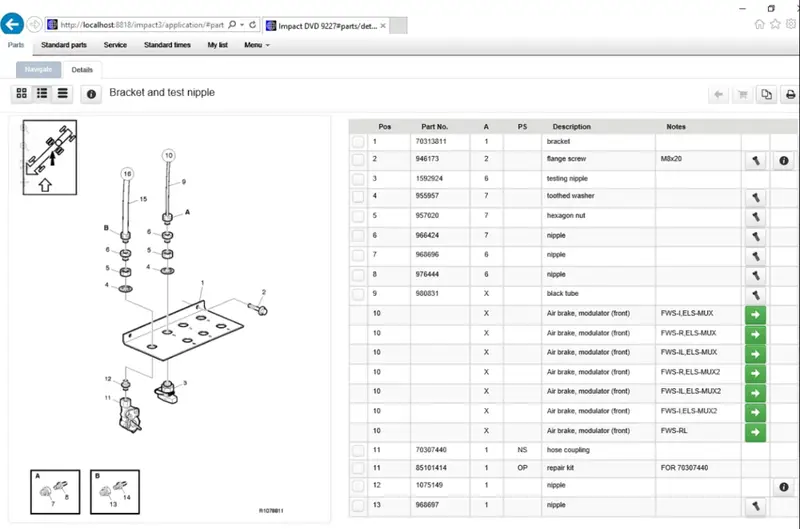Click detail view thumbnail A
The width and height of the screenshot is (800, 529).
coord(55,492)
